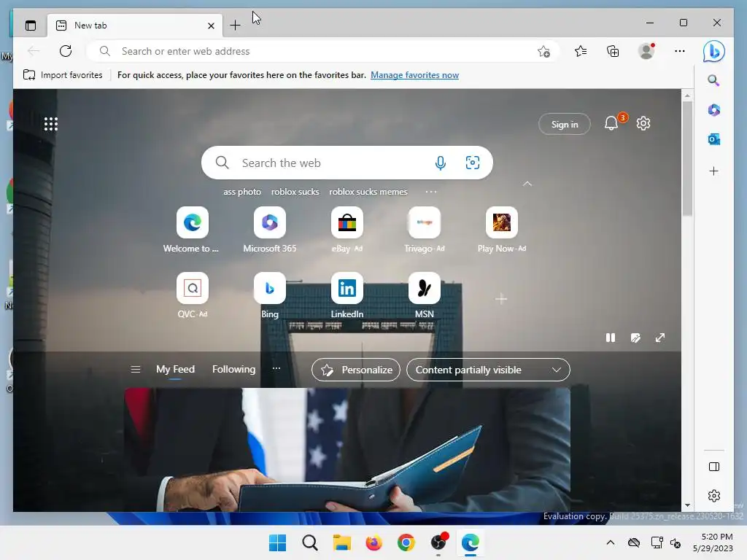Open Content partially visible dropdown
Viewport: 747px width, 560px height.
pyautogui.click(x=488, y=370)
